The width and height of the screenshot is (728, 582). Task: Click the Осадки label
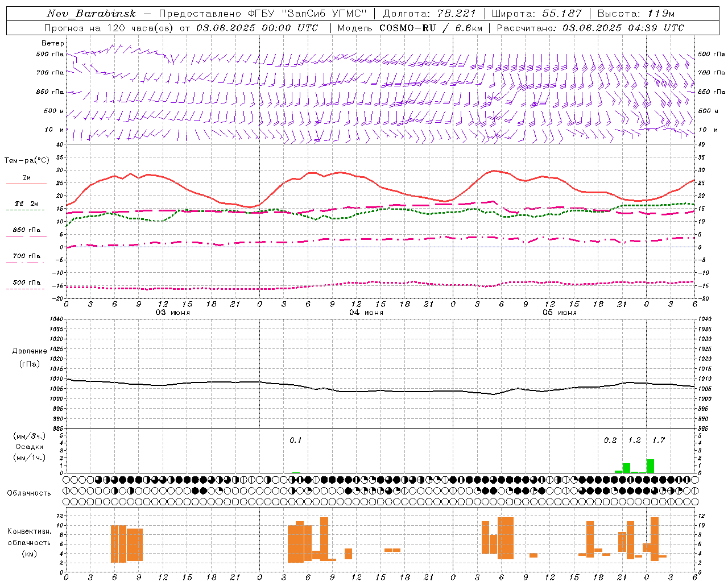point(30,447)
